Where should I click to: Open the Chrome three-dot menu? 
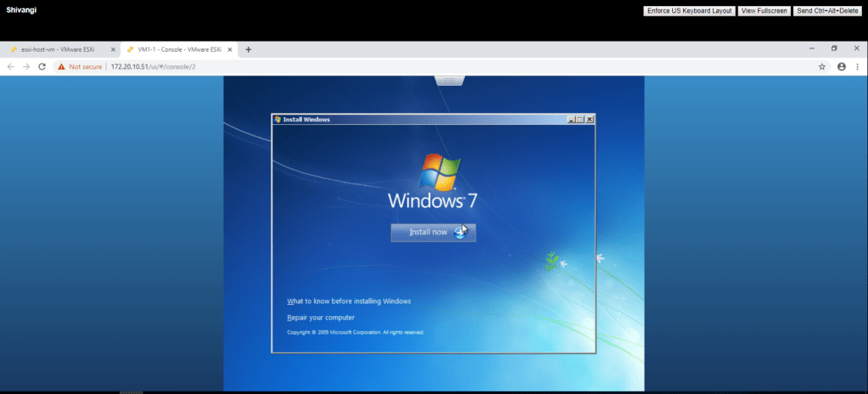click(x=858, y=66)
